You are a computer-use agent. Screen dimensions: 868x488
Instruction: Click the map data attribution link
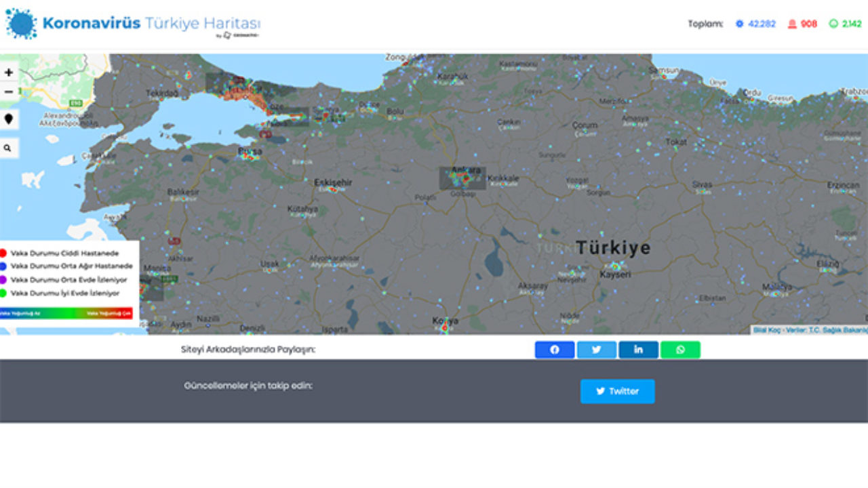pos(810,330)
